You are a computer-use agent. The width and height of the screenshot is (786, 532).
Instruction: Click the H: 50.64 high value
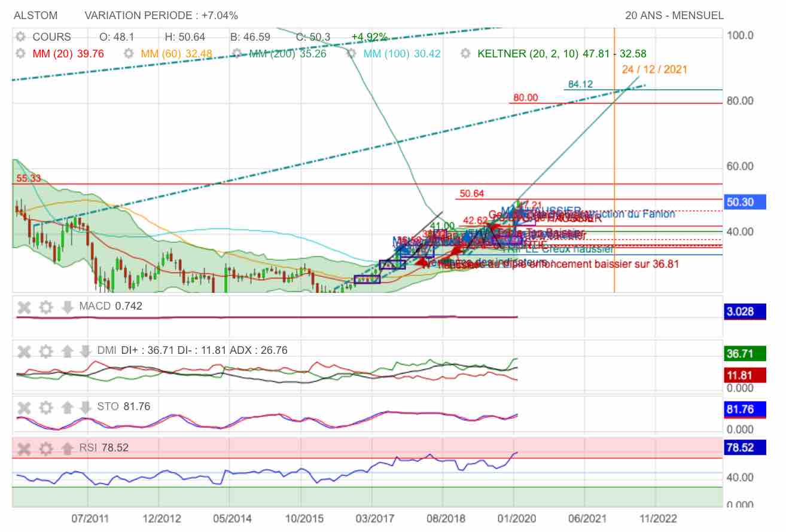[x=185, y=37]
